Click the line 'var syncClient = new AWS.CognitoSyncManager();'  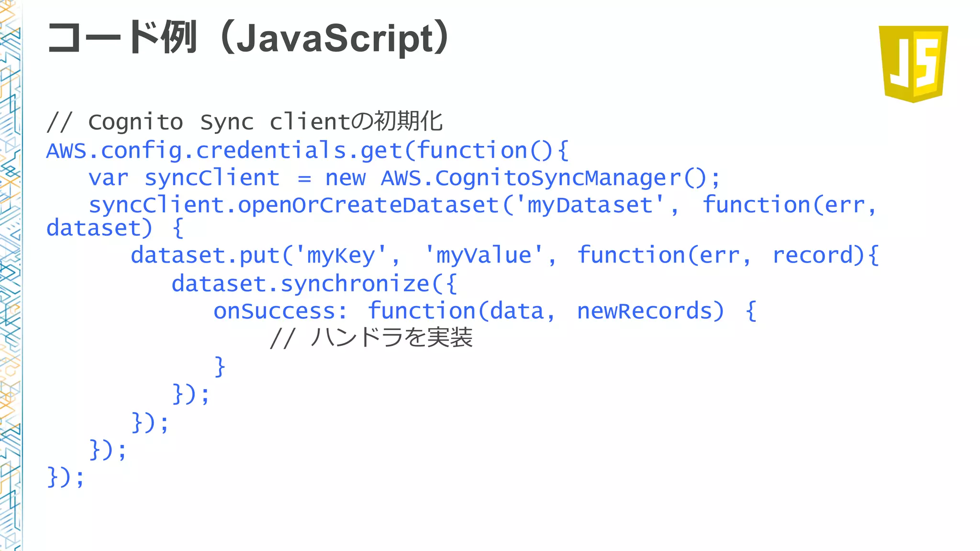coord(404,178)
